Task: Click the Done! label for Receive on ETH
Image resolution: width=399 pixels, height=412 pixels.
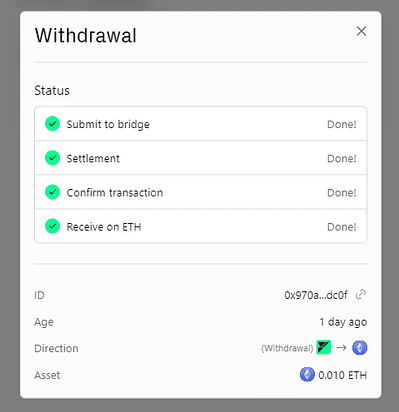Action: [342, 227]
